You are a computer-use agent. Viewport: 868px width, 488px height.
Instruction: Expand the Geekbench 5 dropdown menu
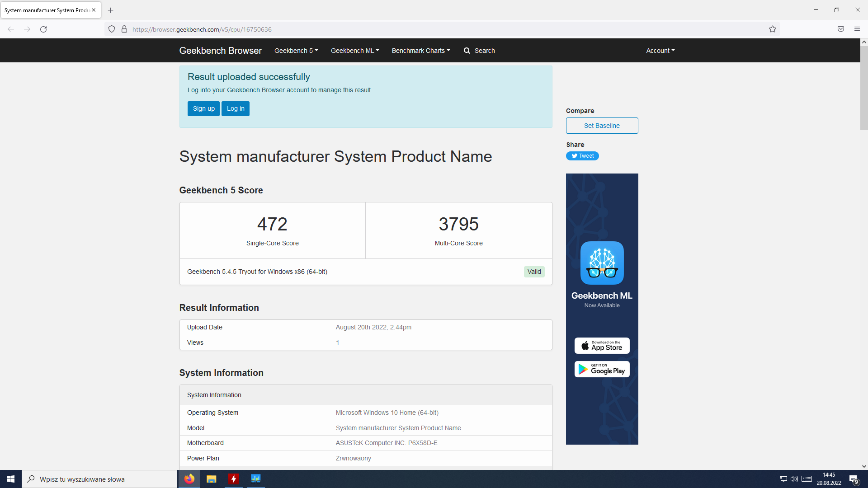296,51
